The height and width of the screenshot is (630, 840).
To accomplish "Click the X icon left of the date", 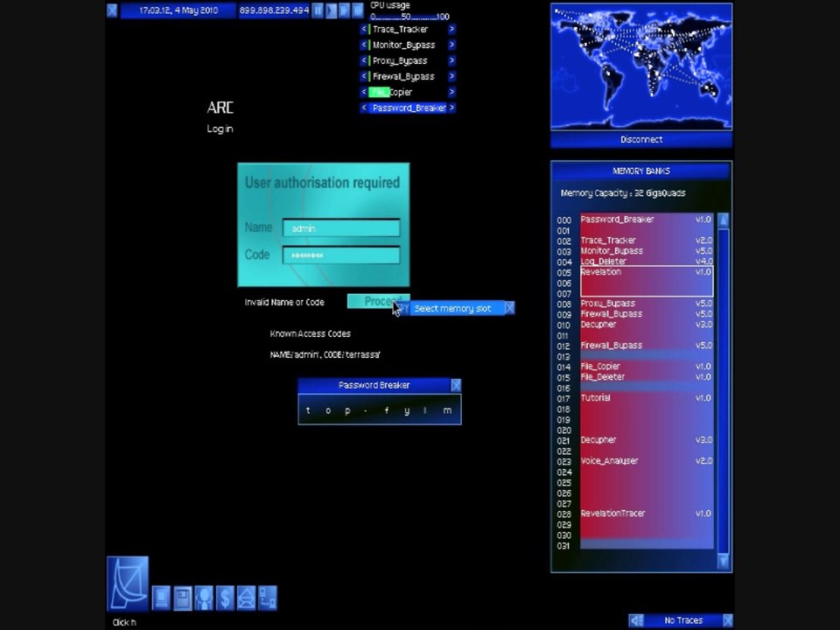I will coord(112,10).
